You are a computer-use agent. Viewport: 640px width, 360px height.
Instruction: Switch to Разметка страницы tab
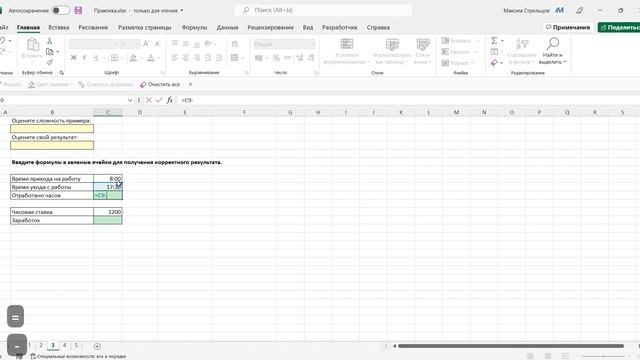(x=144, y=27)
